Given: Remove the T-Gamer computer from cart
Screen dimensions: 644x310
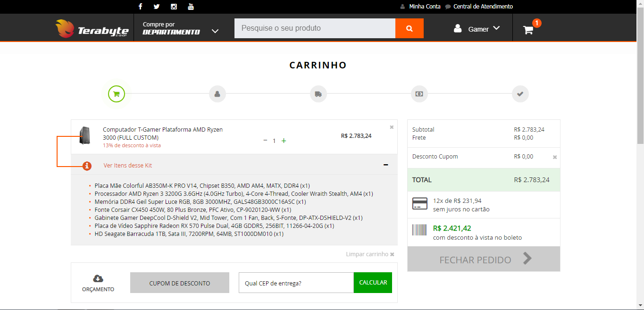Looking at the screenshot, I should tap(392, 127).
